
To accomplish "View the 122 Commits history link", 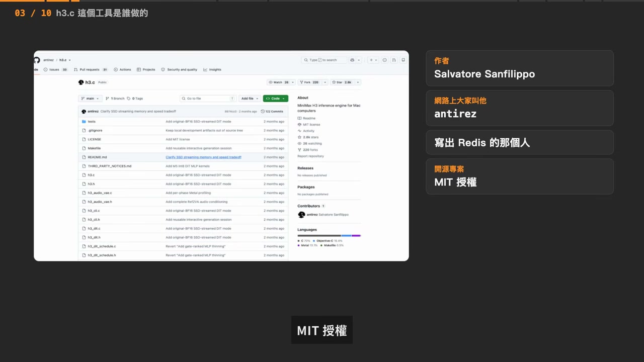I will pos(272,111).
